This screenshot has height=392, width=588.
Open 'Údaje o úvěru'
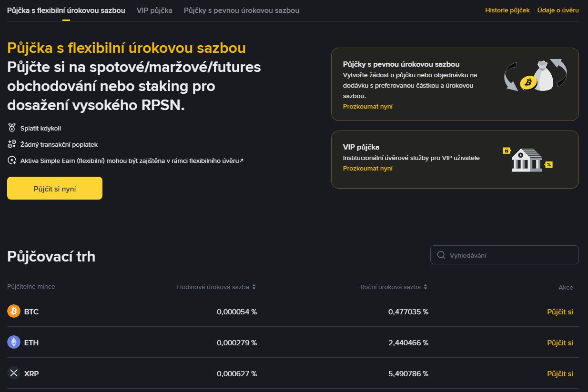(557, 10)
